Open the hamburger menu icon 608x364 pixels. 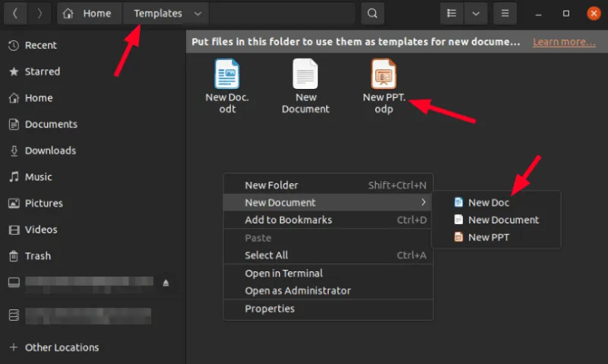[504, 14]
